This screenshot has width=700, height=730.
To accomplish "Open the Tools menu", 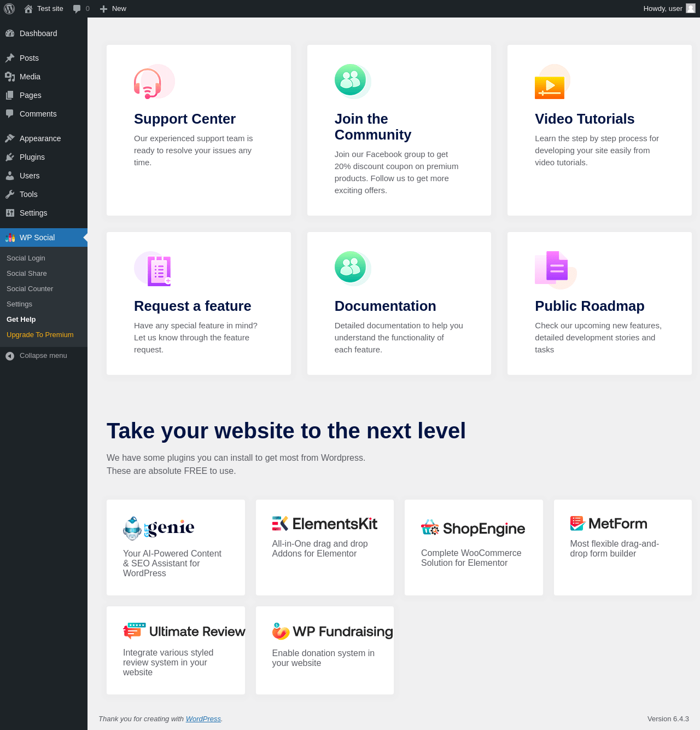I will click(x=44, y=194).
